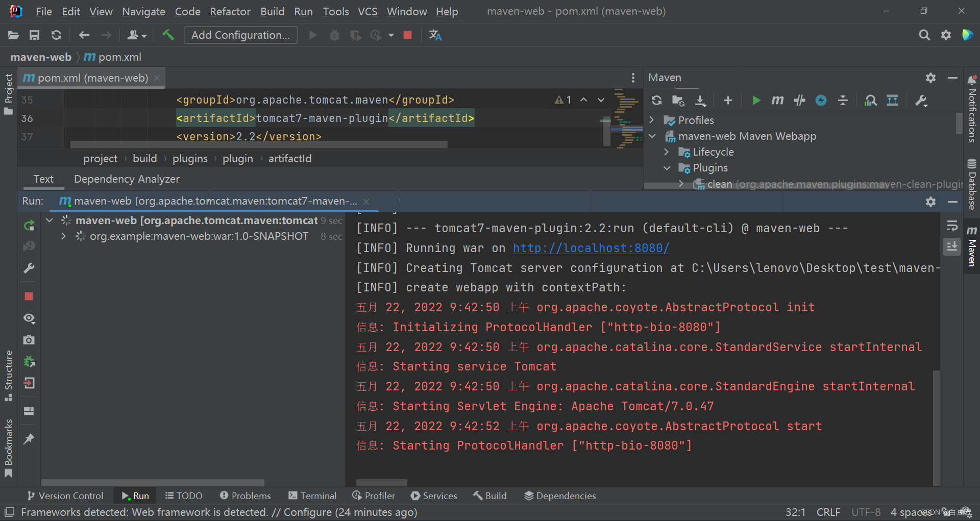Open Database side panel
980x521 pixels.
[972, 185]
